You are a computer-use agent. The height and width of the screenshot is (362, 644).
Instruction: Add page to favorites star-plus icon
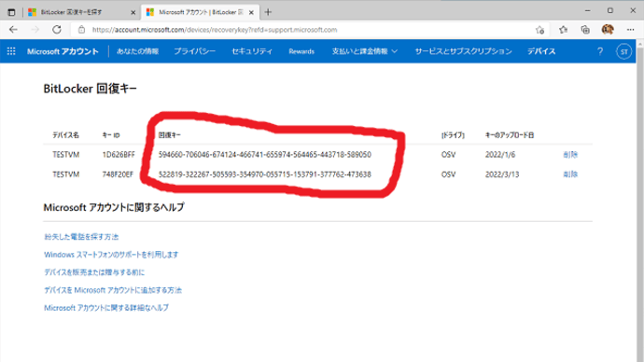539,30
